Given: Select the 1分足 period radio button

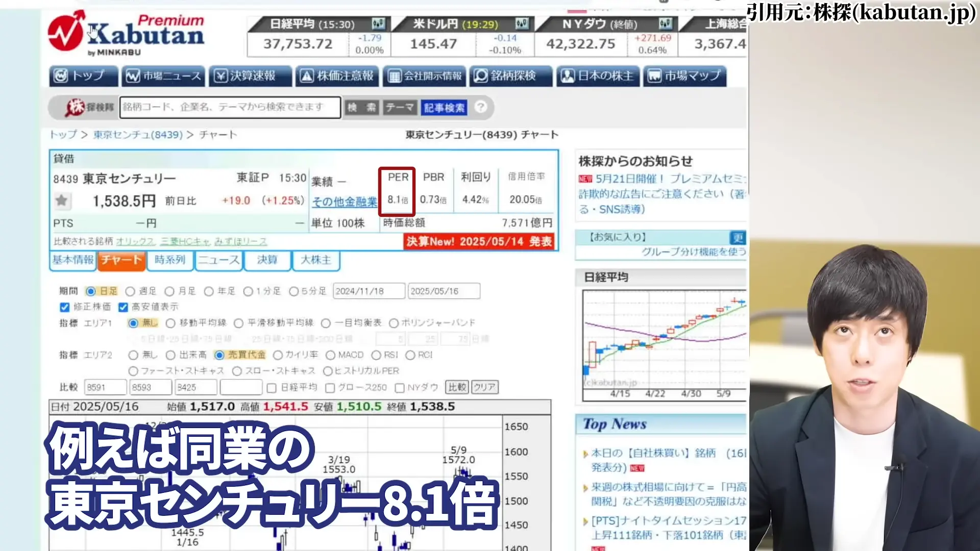Looking at the screenshot, I should [248, 291].
